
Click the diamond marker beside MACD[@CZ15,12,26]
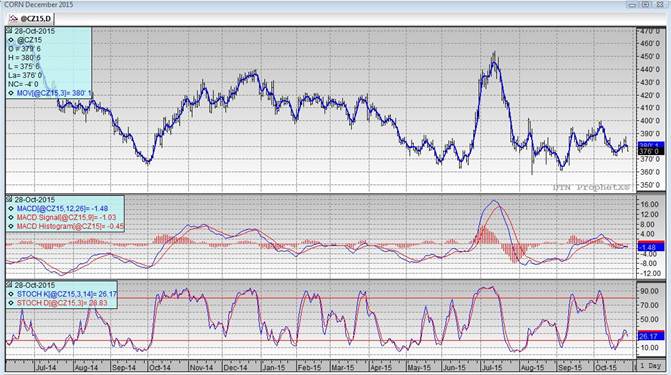pos(11,208)
